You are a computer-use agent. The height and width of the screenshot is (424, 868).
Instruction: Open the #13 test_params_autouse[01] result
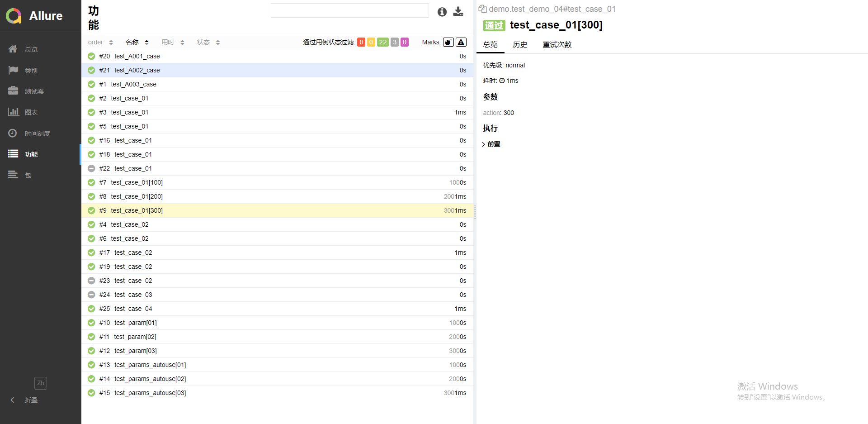277,365
